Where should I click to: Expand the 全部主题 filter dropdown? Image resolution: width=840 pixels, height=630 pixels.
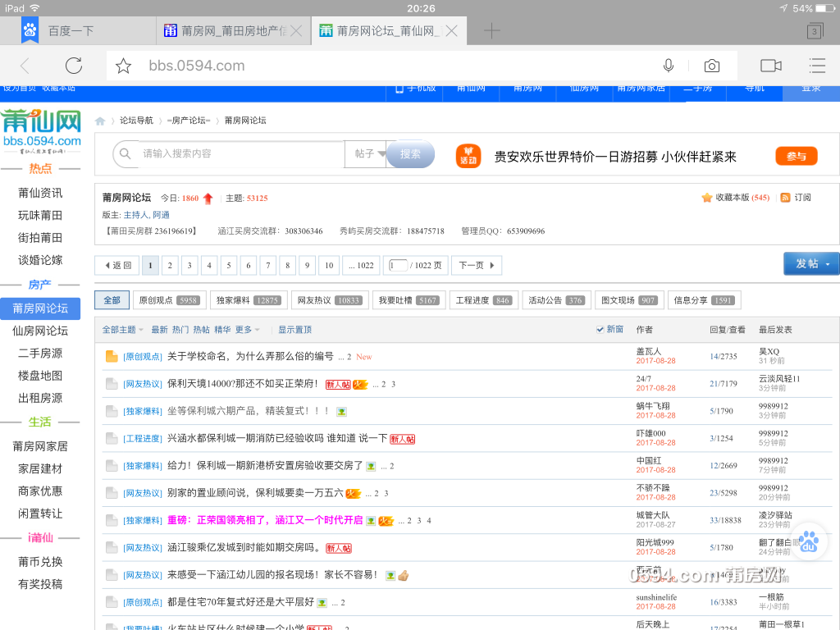click(123, 330)
